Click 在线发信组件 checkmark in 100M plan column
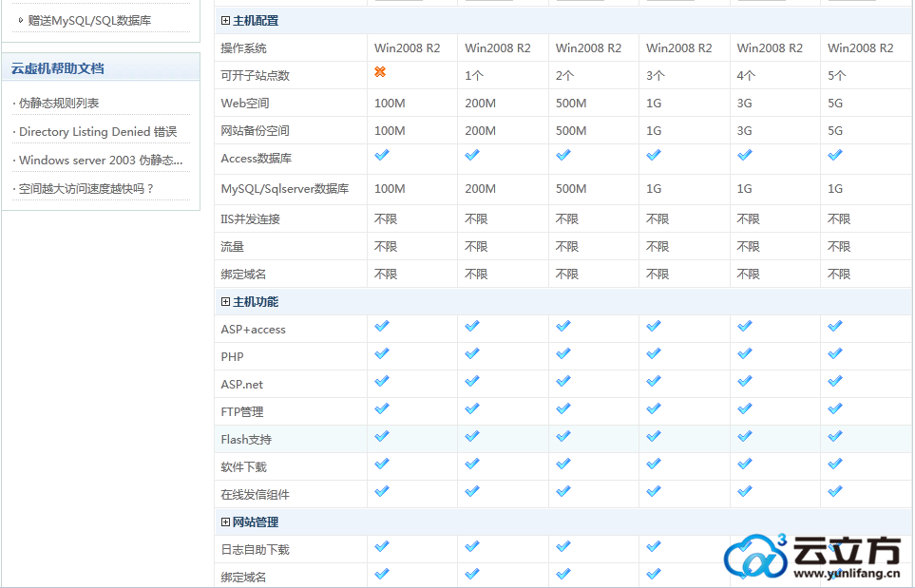This screenshot has height=588, width=915. click(382, 490)
